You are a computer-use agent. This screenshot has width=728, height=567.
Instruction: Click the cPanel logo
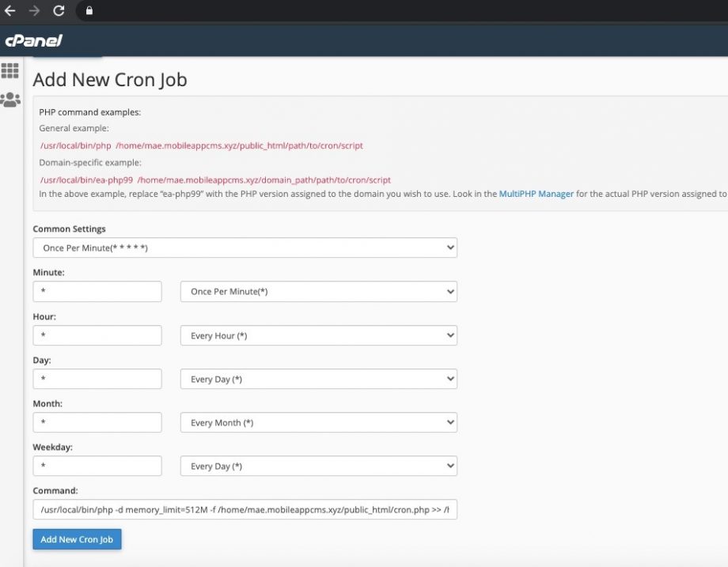(33, 40)
